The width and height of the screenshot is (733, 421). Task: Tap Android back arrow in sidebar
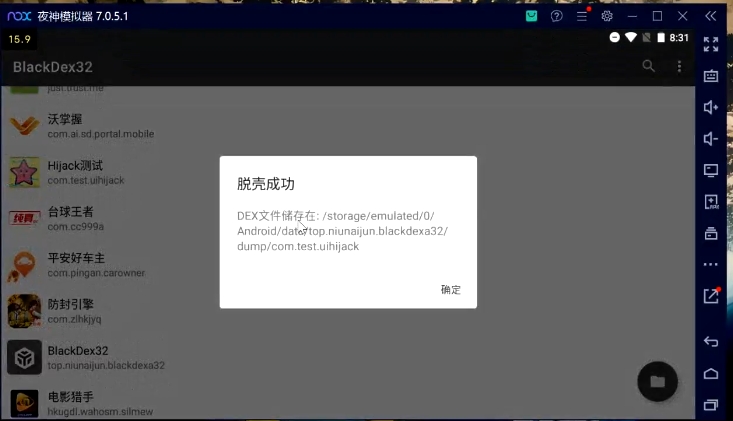711,342
